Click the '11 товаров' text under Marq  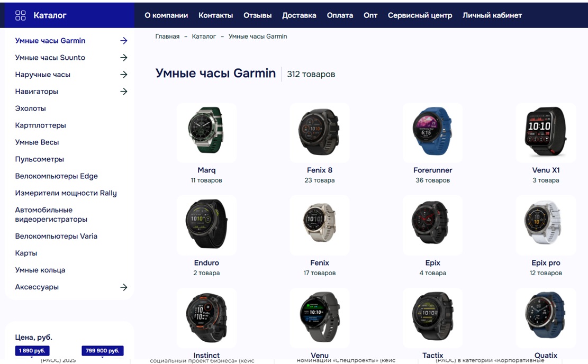pyautogui.click(x=206, y=180)
